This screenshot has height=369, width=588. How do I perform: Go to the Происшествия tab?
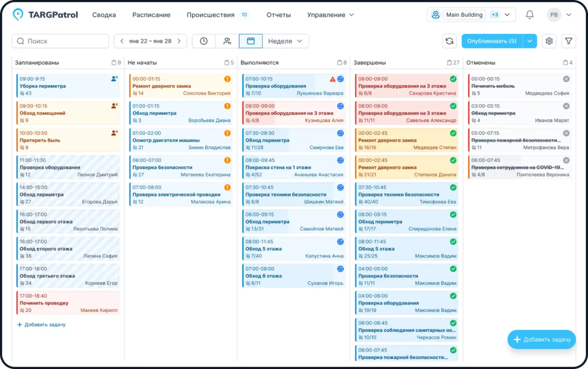point(210,15)
